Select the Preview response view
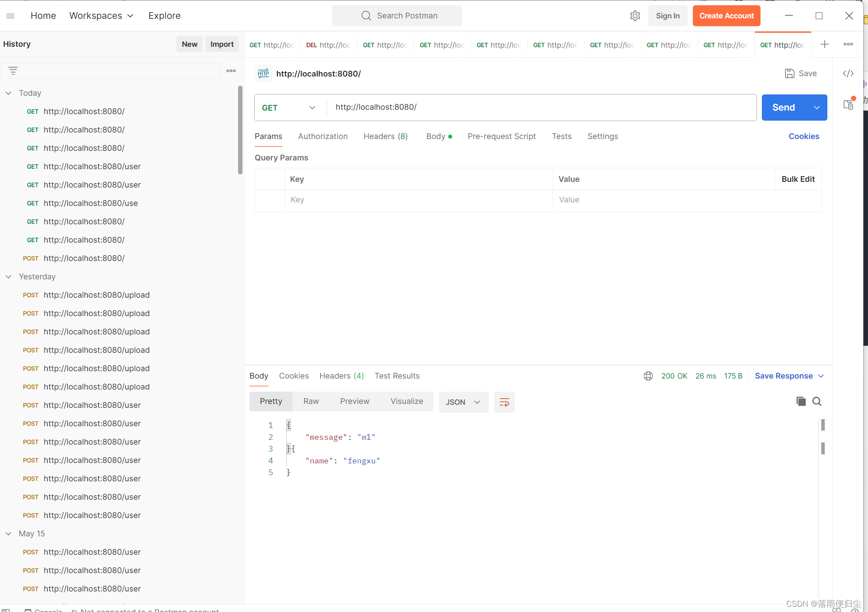Viewport: 868px width, 612px height. point(355,401)
